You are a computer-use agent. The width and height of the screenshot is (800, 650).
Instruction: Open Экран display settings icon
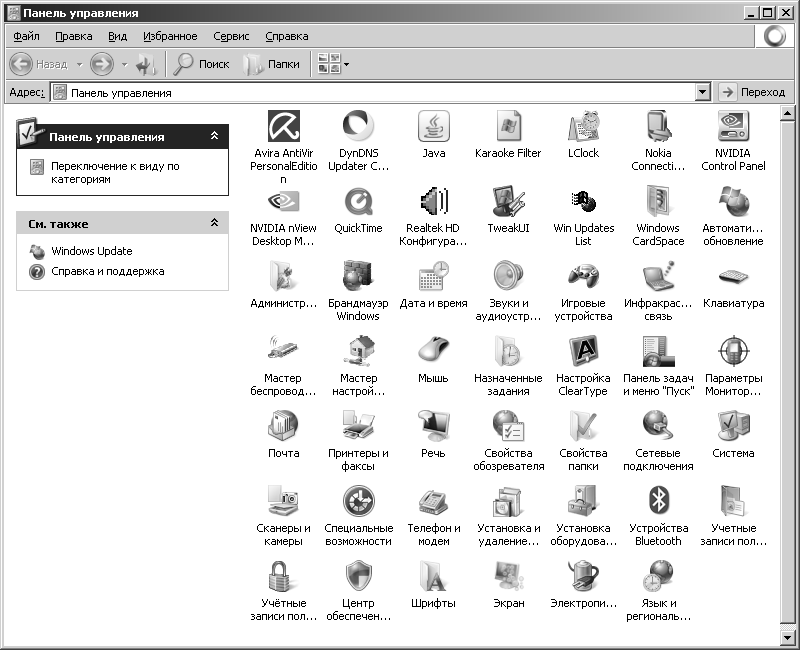(x=508, y=576)
